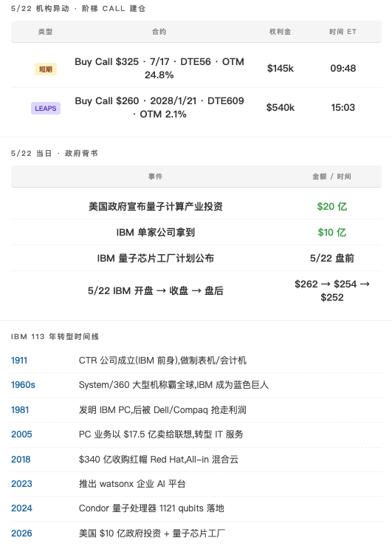Click the LEAPS tag badge
This screenshot has width=392, height=552.
pos(46,108)
